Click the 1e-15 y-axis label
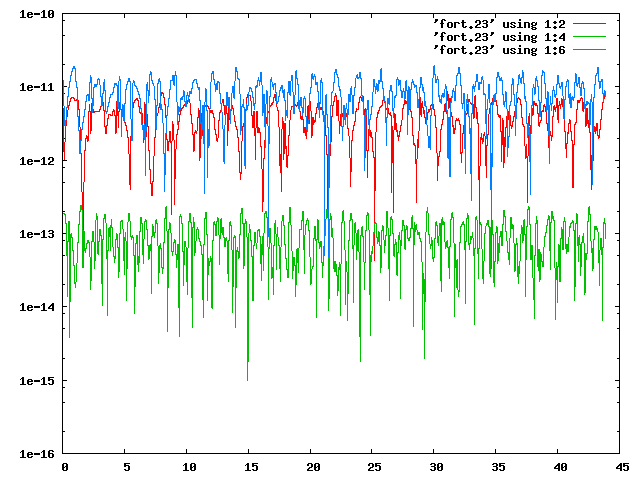Viewport: 640px width, 480px height. point(37,381)
